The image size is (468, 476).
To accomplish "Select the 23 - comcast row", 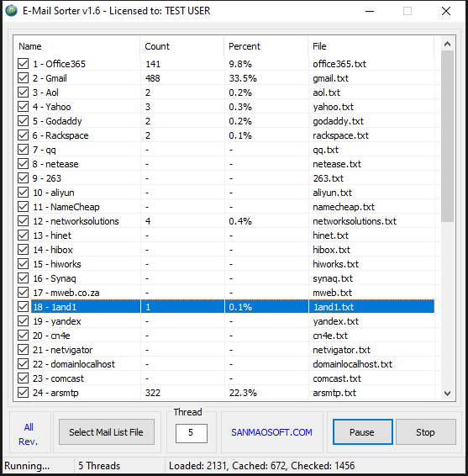I will click(224, 378).
